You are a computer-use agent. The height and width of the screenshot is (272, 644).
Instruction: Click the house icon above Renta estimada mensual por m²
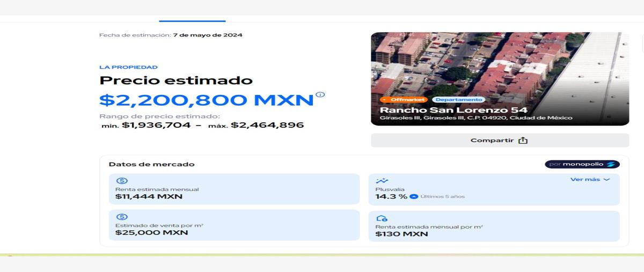tap(381, 218)
